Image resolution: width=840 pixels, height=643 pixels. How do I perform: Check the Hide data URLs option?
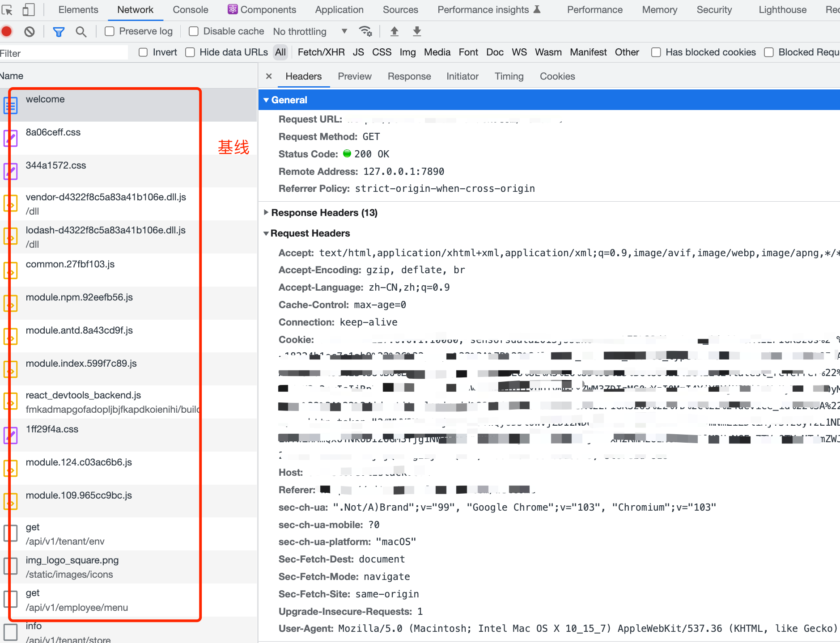[190, 52]
